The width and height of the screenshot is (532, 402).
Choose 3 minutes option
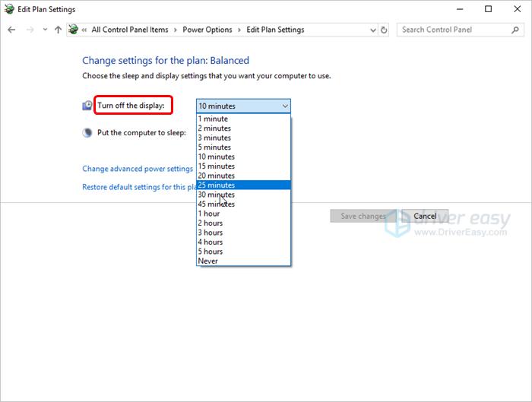(243, 138)
